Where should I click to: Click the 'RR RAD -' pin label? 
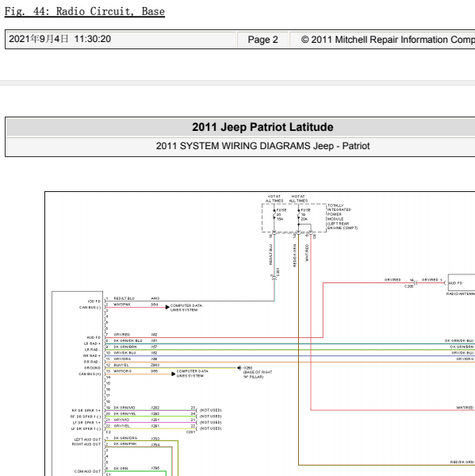[x=92, y=362]
